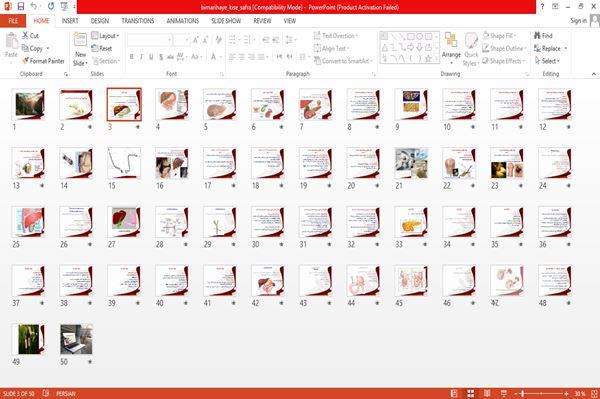Toggle Slide Sorter view button
The image size is (600, 399).
pyautogui.click(x=471, y=393)
